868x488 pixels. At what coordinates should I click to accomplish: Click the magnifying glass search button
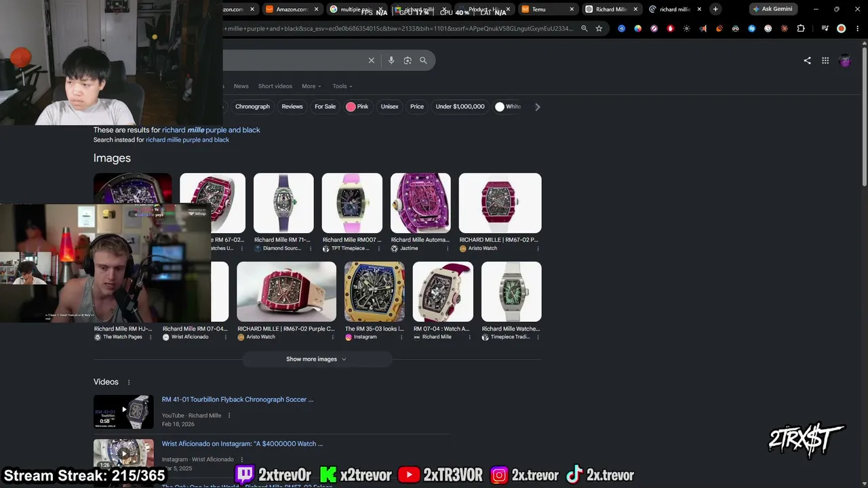point(423,60)
